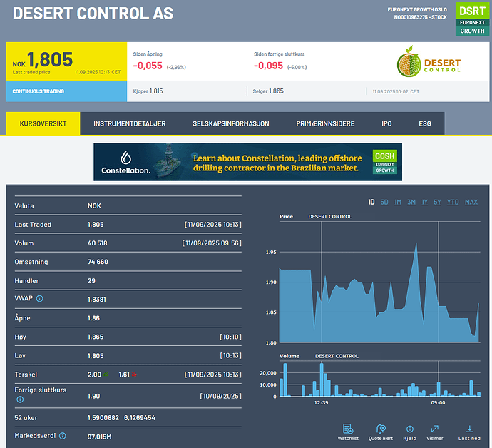Switch chart range to 1M
This screenshot has height=448, width=492.
click(398, 202)
